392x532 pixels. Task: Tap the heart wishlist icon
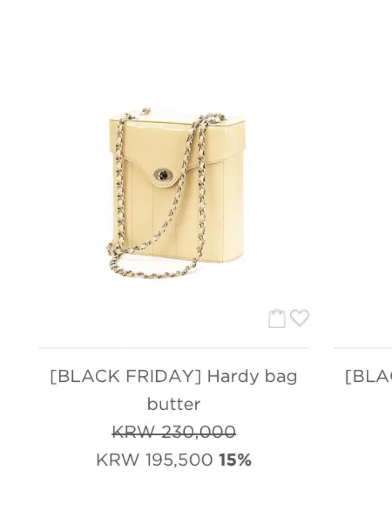coord(299,318)
